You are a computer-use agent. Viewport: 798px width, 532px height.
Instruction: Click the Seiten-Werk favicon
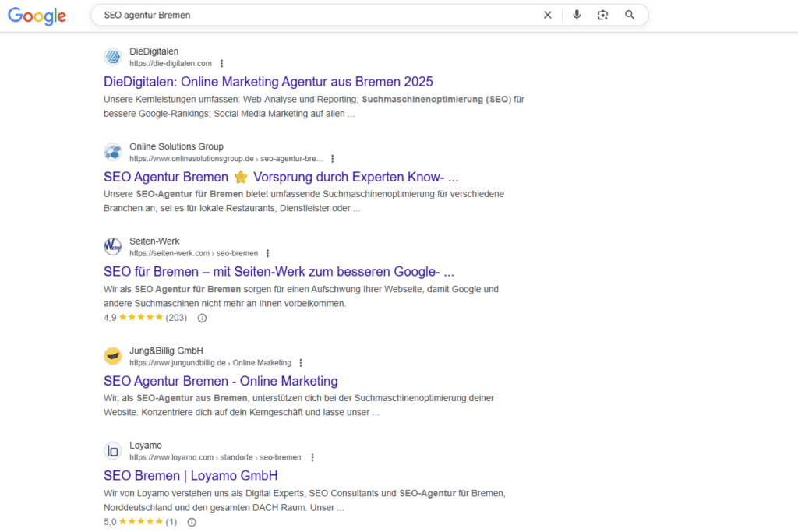[x=113, y=247]
